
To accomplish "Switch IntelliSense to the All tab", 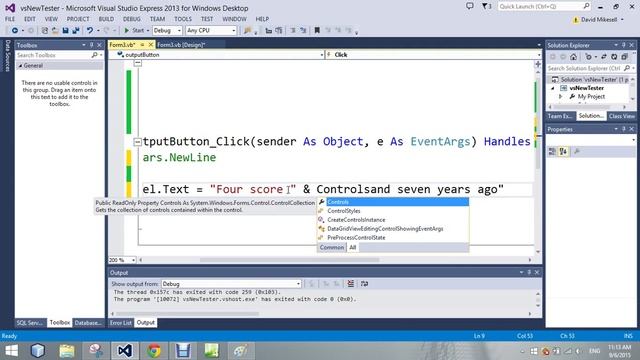I will click(x=353, y=247).
